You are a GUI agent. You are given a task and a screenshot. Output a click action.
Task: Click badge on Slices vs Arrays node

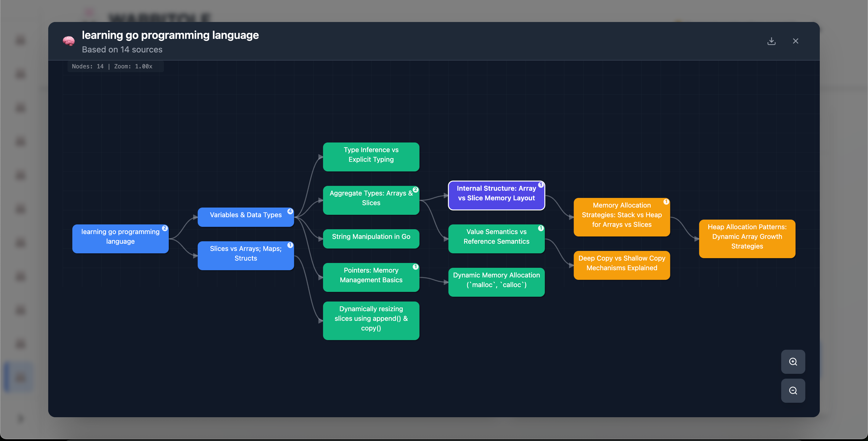[x=290, y=245]
